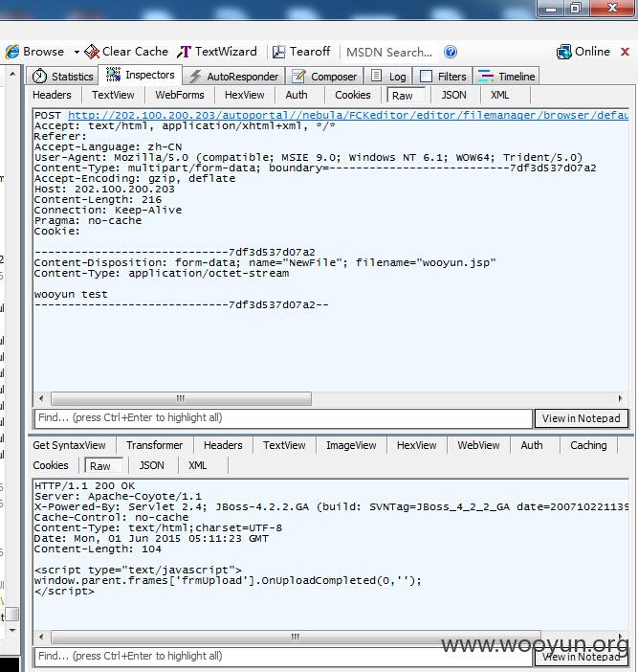Open the Timeline tab
The height and width of the screenshot is (672, 638).
pyautogui.click(x=506, y=77)
